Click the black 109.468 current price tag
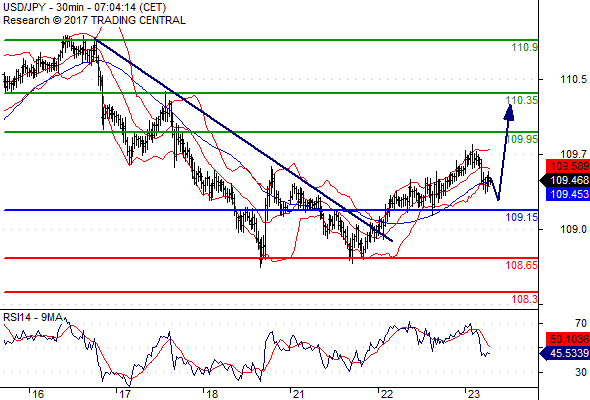Image resolution: width=590 pixels, height=400 pixels. pyautogui.click(x=565, y=180)
